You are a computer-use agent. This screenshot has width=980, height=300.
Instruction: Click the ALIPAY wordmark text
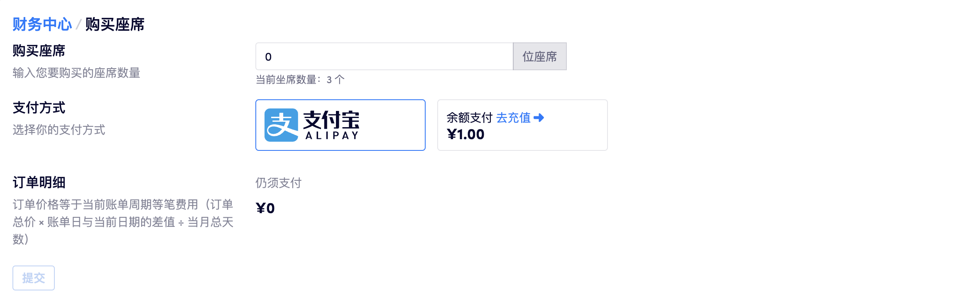pyautogui.click(x=332, y=136)
